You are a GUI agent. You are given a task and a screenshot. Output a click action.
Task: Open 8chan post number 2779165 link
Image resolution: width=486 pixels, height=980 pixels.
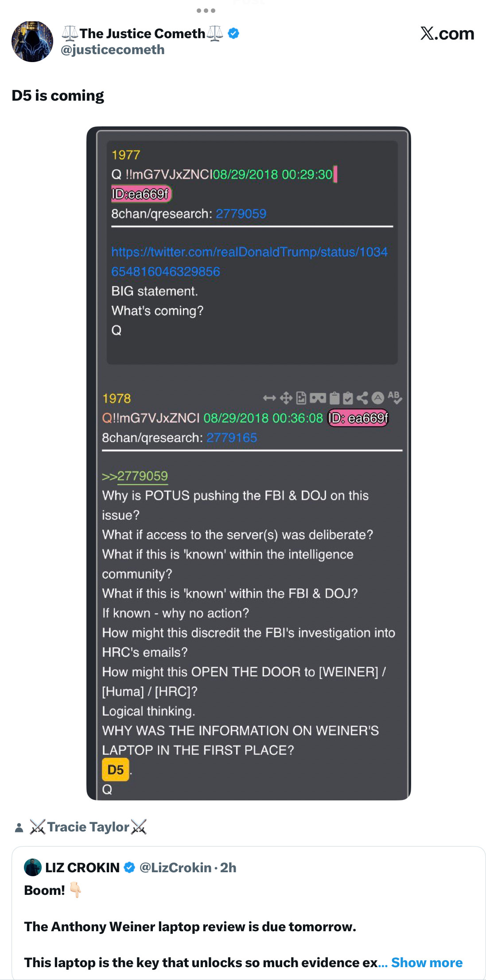point(232,438)
